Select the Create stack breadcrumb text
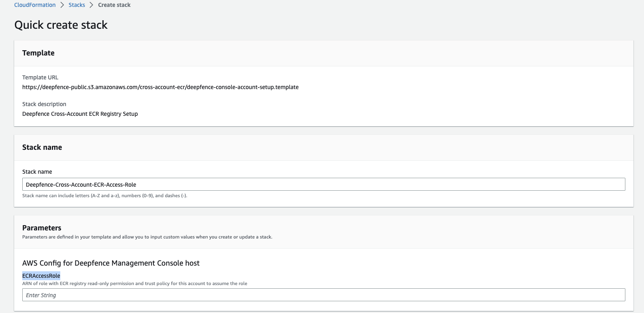The width and height of the screenshot is (644, 313). (114, 5)
